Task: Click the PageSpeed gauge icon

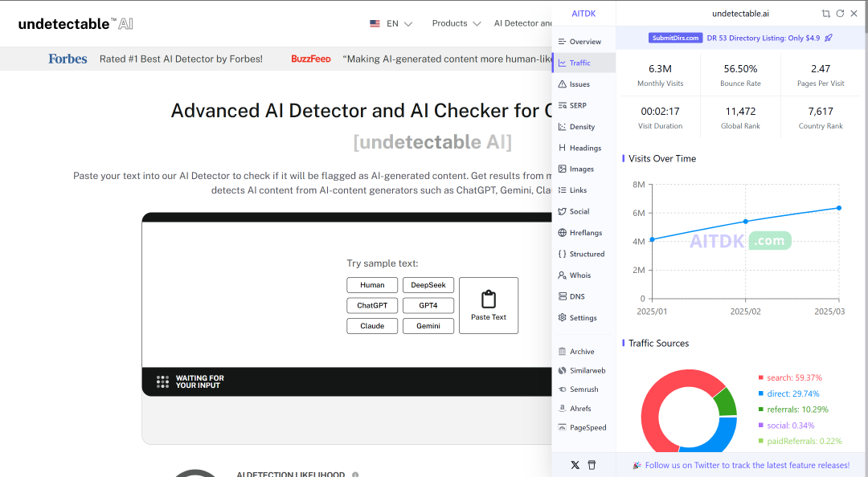Action: click(563, 427)
